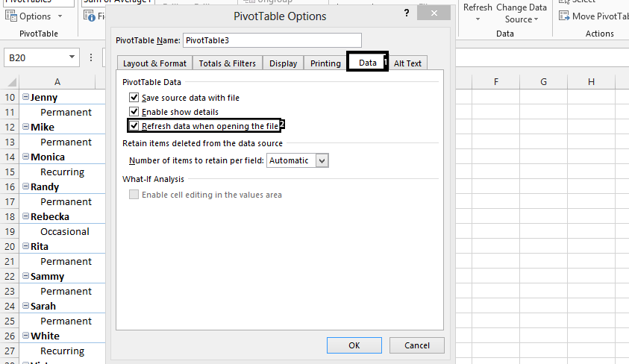Edit the PivotTable Name field

[272, 40]
